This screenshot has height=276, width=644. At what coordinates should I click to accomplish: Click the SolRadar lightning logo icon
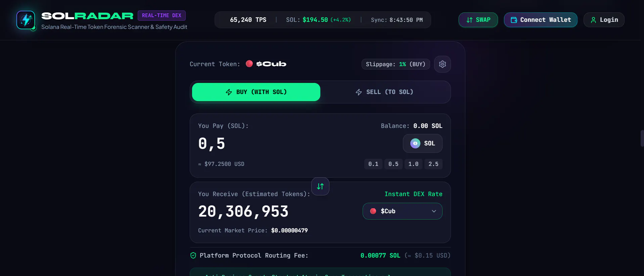(26, 20)
